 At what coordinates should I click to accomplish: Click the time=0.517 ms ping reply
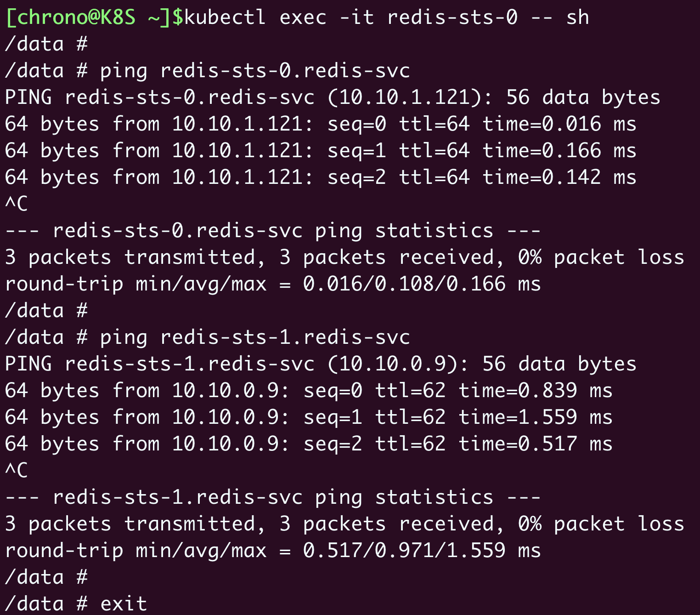click(x=535, y=444)
